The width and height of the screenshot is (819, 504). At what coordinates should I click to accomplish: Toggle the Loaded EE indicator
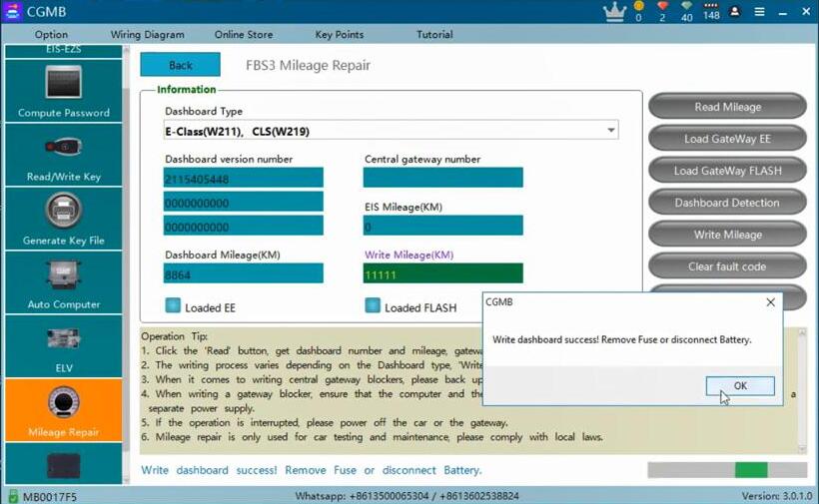click(174, 306)
